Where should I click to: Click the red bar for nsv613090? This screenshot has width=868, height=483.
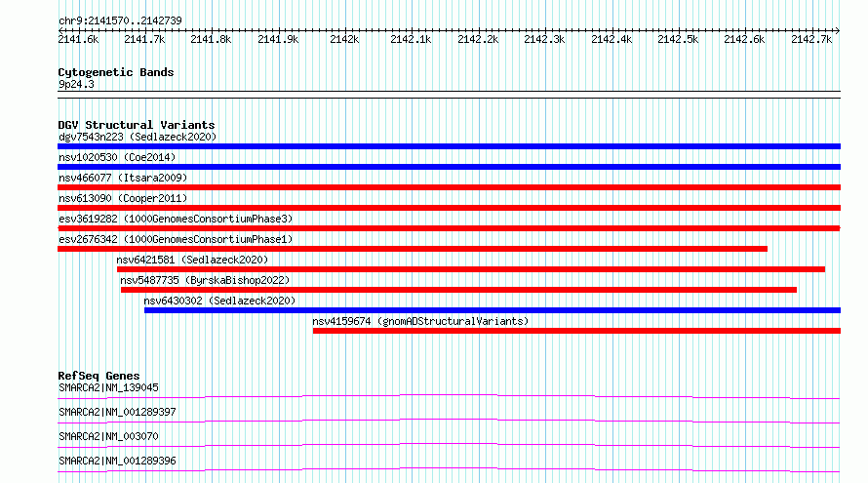[x=449, y=208]
